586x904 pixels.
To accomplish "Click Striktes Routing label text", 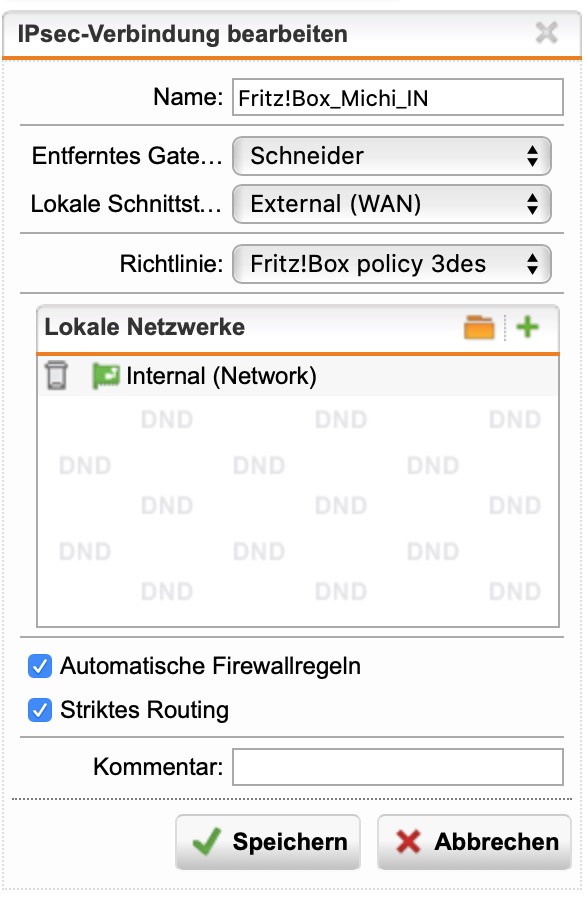I will click(x=144, y=710).
